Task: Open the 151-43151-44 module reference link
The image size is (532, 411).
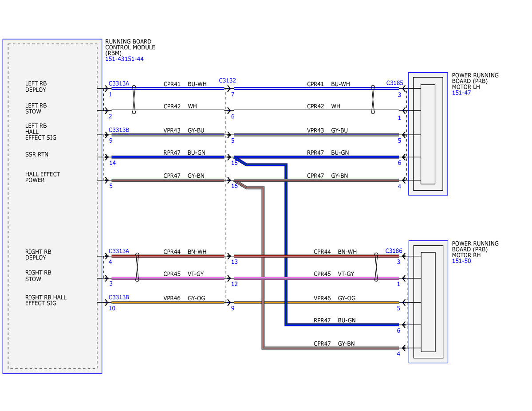Action: coord(124,59)
